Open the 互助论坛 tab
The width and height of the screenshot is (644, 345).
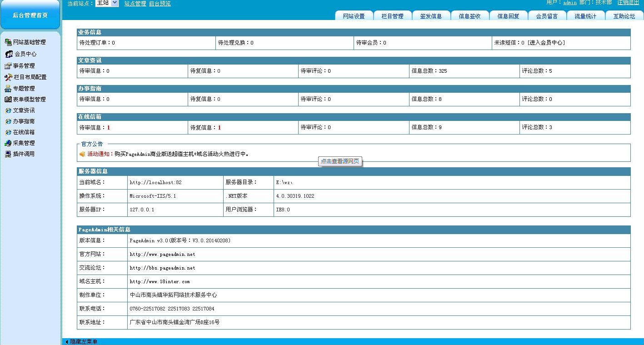624,16
